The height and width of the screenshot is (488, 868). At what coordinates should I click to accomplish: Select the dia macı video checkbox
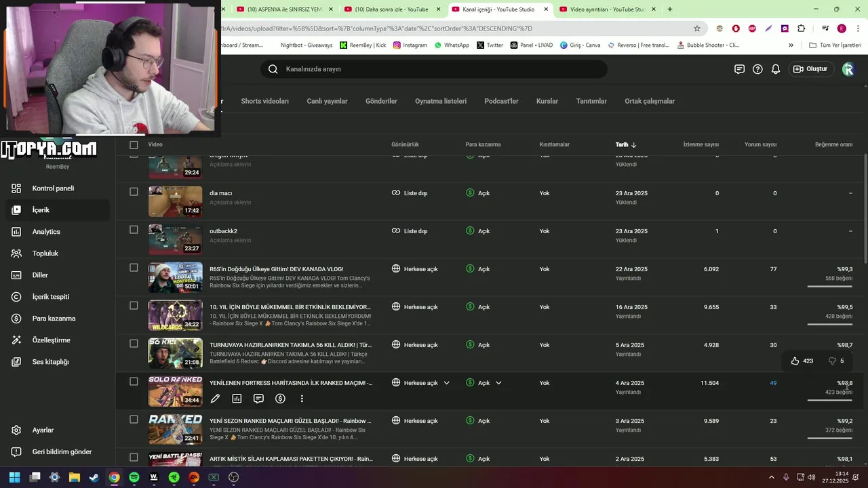(134, 192)
